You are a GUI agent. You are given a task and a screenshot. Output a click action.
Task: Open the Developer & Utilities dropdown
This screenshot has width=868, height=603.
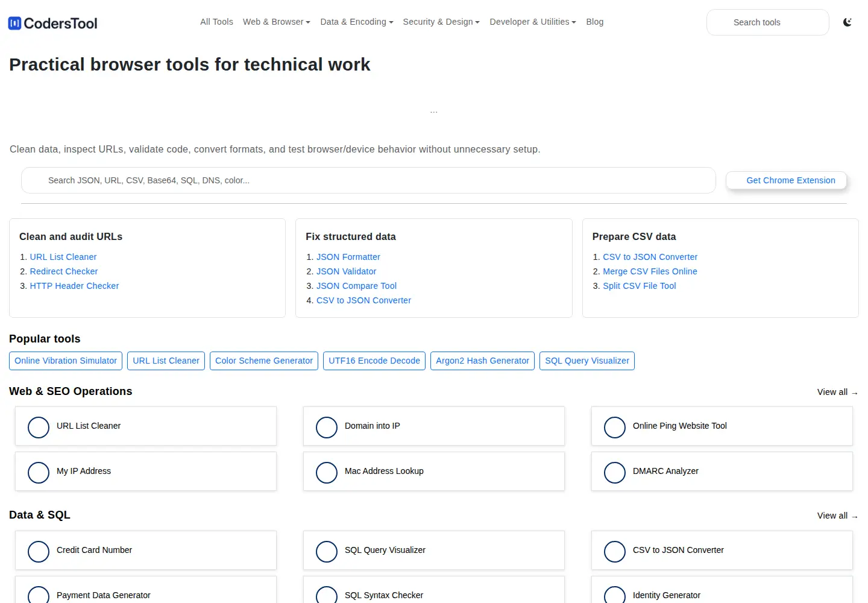point(533,22)
